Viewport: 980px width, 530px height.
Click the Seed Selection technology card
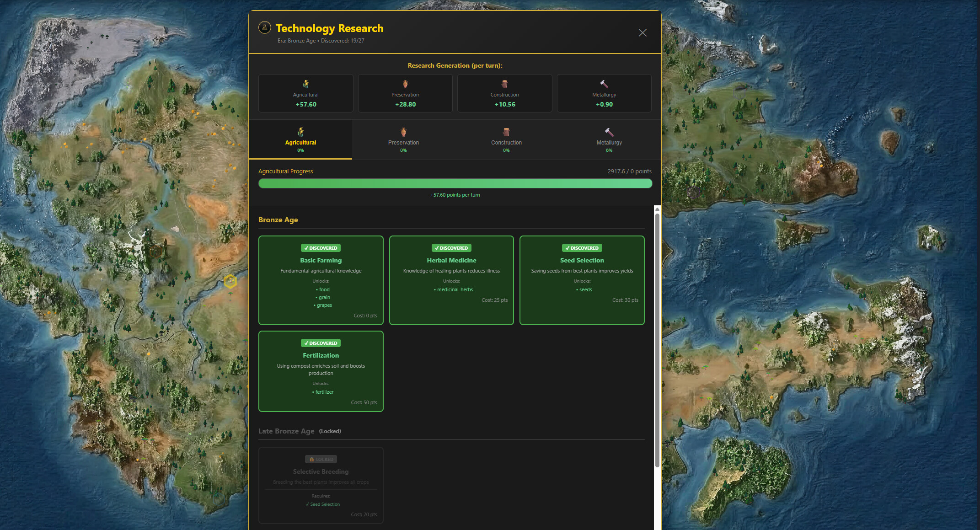click(582, 280)
